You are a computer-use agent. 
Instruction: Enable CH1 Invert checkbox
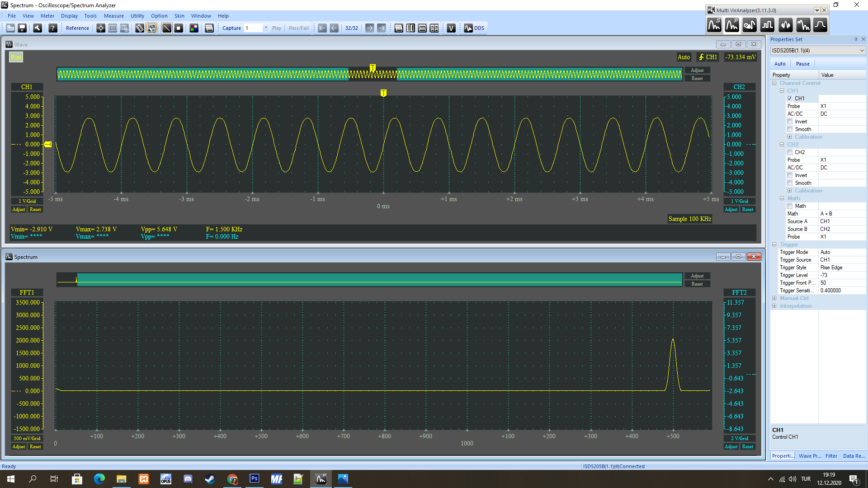coord(790,122)
